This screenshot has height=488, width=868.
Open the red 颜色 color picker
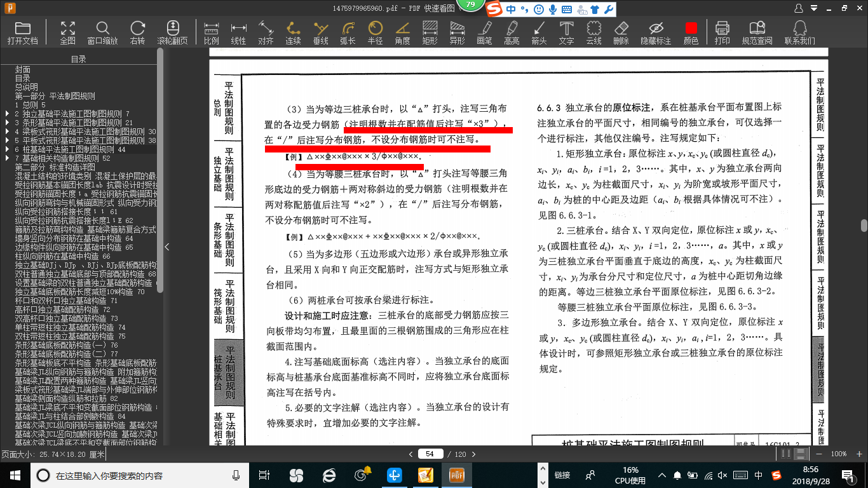pyautogui.click(x=691, y=33)
